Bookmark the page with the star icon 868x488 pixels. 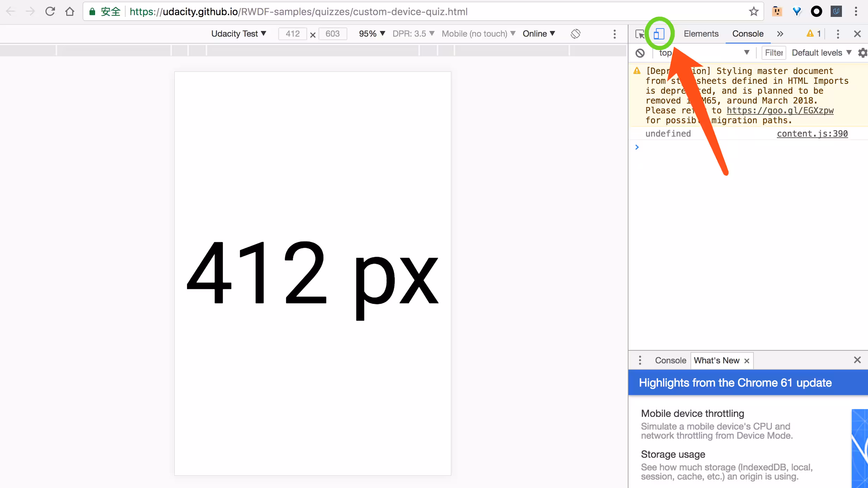pos(754,12)
